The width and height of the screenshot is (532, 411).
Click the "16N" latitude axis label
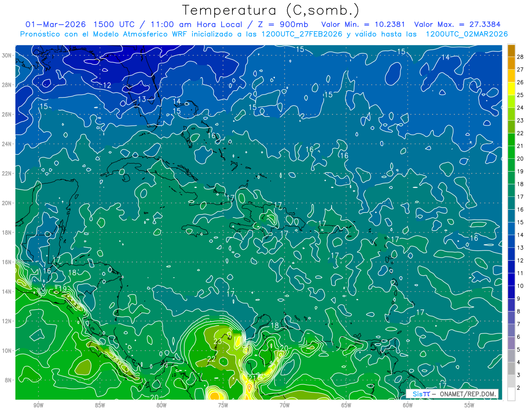coord(7,262)
